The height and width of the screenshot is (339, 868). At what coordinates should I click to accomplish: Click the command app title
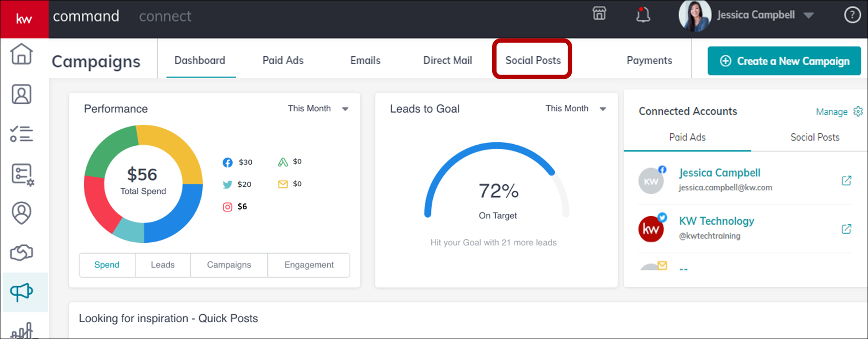pos(86,16)
